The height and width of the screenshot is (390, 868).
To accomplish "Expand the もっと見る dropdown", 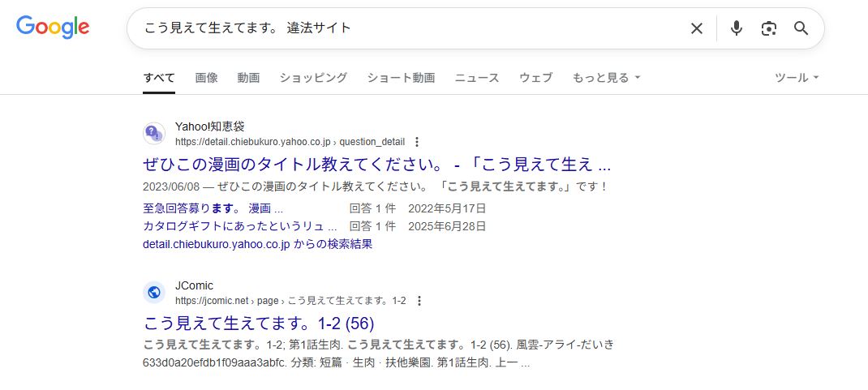I will [606, 78].
